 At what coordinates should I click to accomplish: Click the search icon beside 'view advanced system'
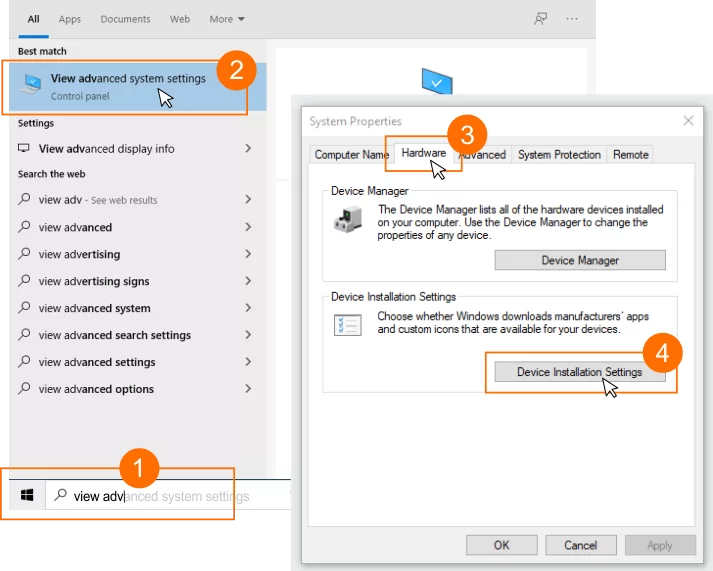coord(24,308)
